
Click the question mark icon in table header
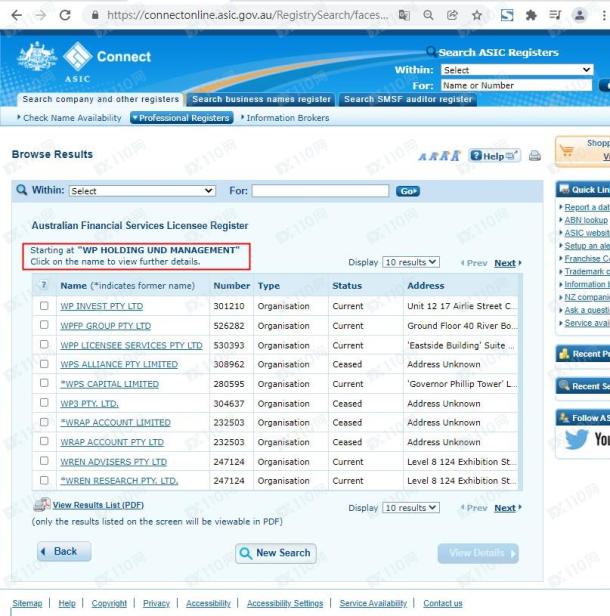(x=44, y=284)
